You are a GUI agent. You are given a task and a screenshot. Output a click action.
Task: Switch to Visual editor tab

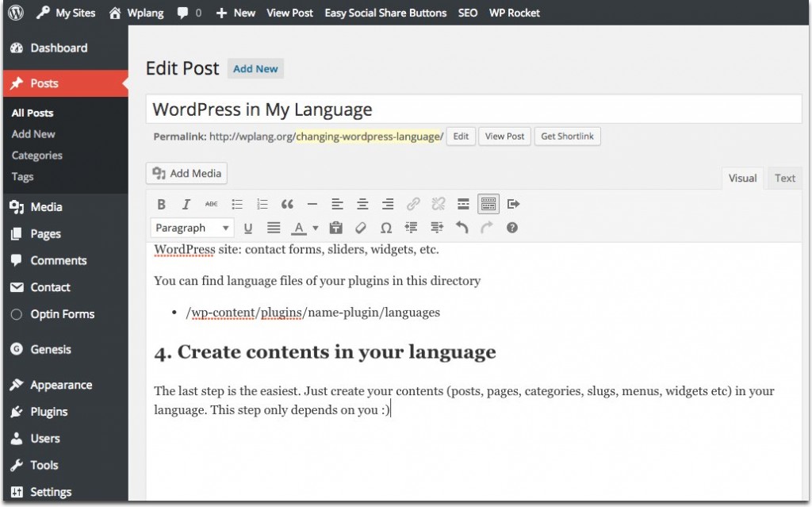[742, 179]
